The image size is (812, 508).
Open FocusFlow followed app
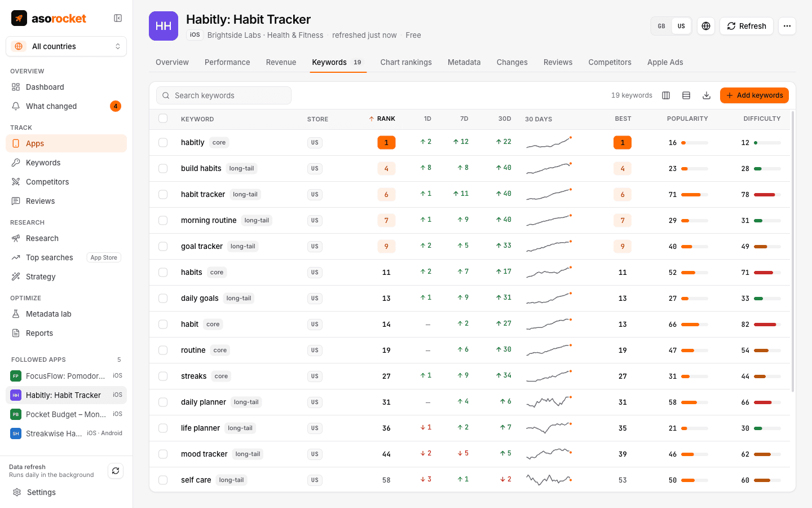[66, 376]
